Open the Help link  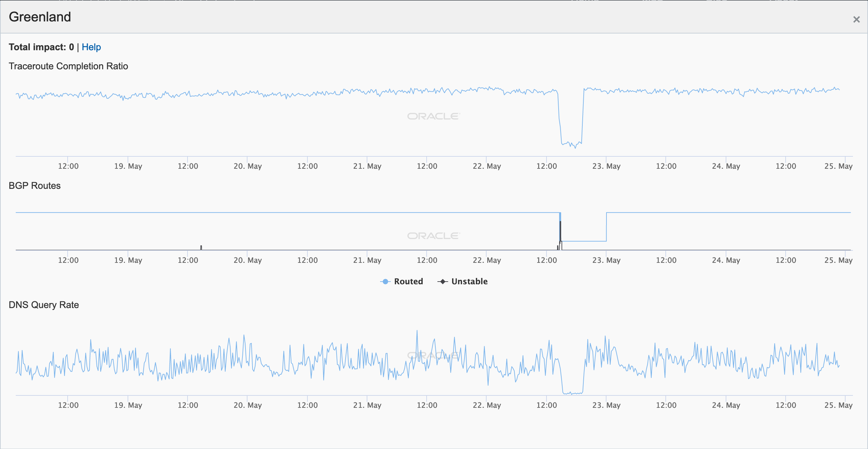91,47
